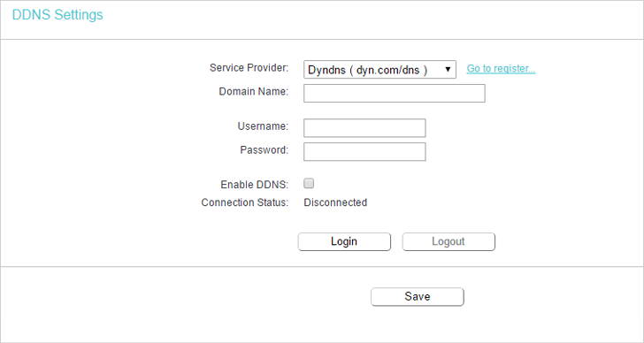Select the DDNS Settings heading
The image size is (644, 343).
pos(57,15)
